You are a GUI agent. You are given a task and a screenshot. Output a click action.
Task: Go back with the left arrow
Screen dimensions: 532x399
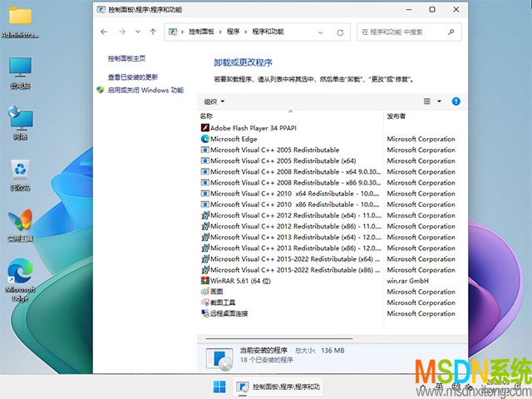click(104, 32)
